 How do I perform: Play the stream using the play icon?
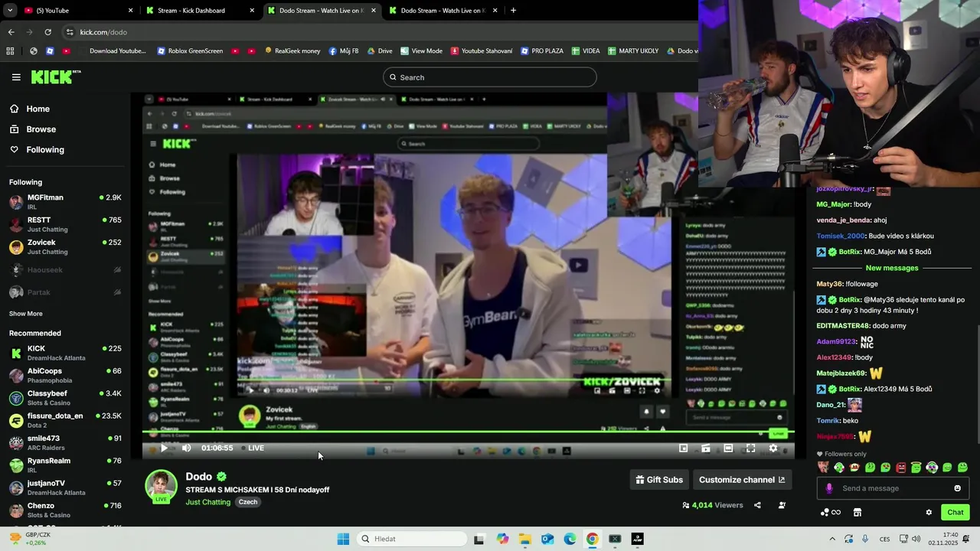click(163, 448)
